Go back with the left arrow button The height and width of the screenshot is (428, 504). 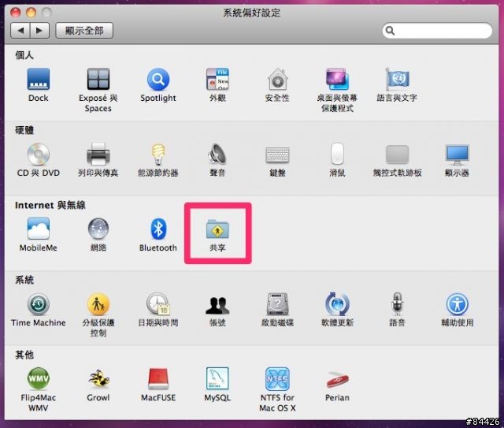click(x=20, y=31)
